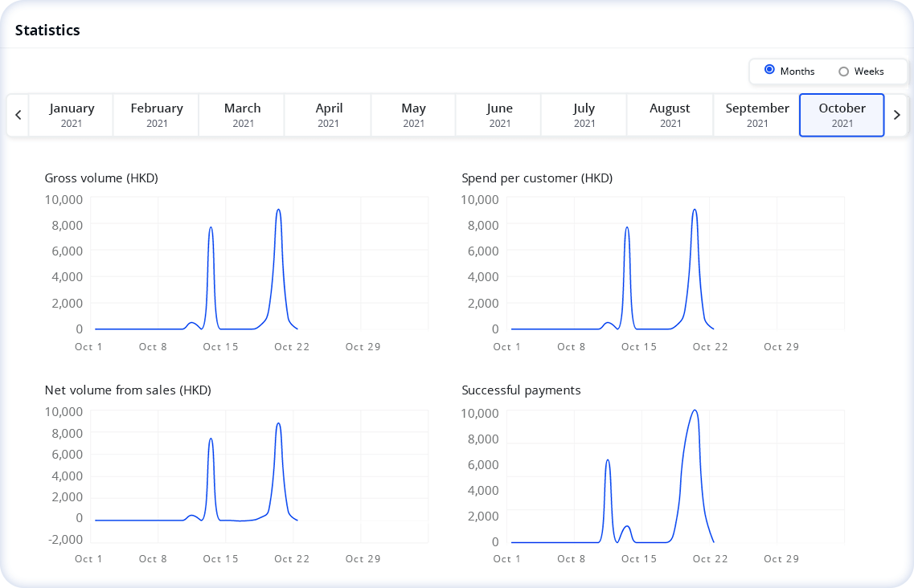Open the July 2021 month tab
Screen dimensions: 914x588
[584, 114]
